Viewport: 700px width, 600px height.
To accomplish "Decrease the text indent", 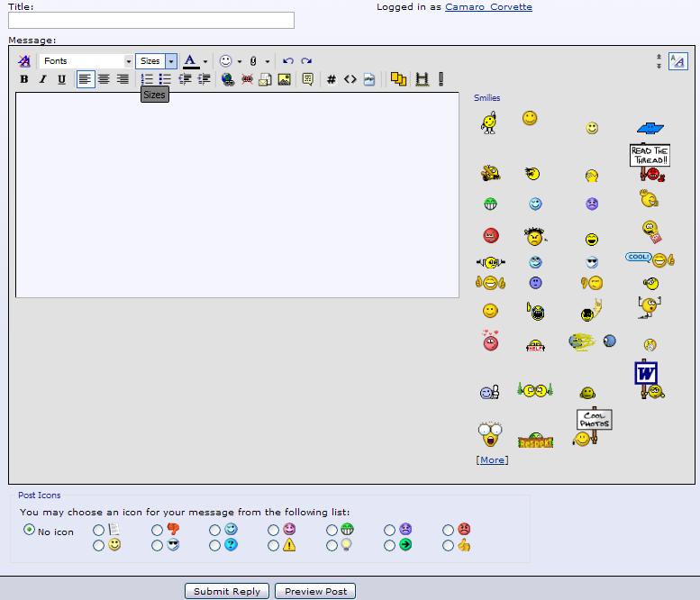I will tap(185, 79).
